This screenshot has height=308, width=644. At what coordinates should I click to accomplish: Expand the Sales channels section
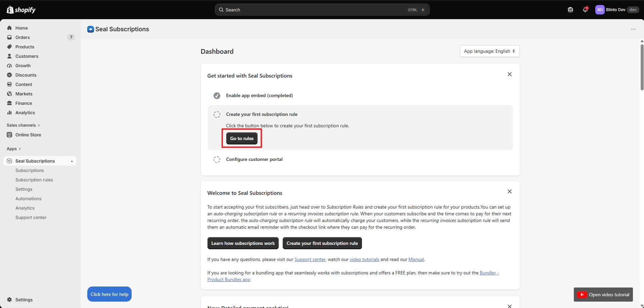pos(23,125)
